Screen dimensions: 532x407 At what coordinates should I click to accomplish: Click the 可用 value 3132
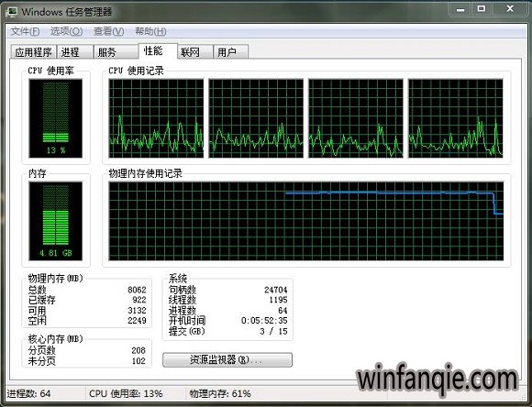pos(137,311)
